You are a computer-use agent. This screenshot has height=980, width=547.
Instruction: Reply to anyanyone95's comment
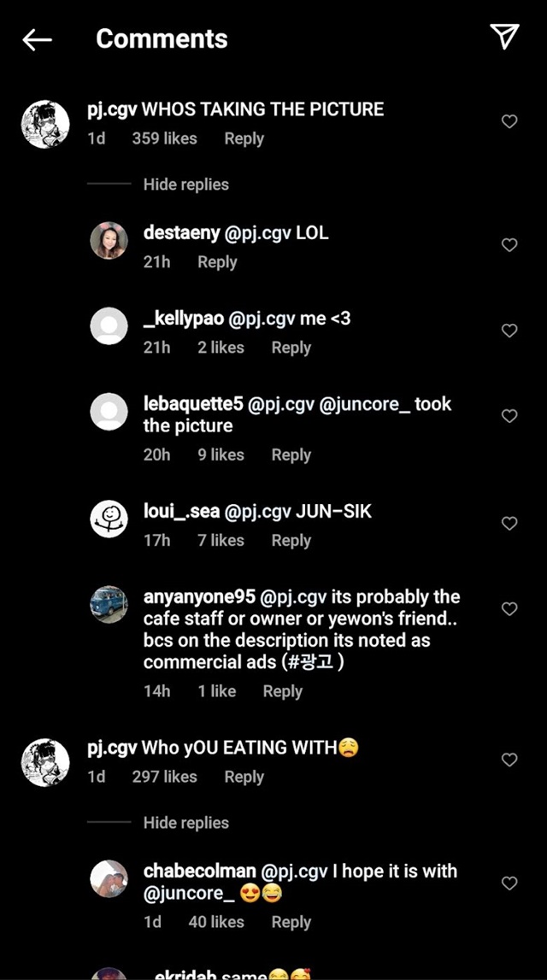[283, 691]
